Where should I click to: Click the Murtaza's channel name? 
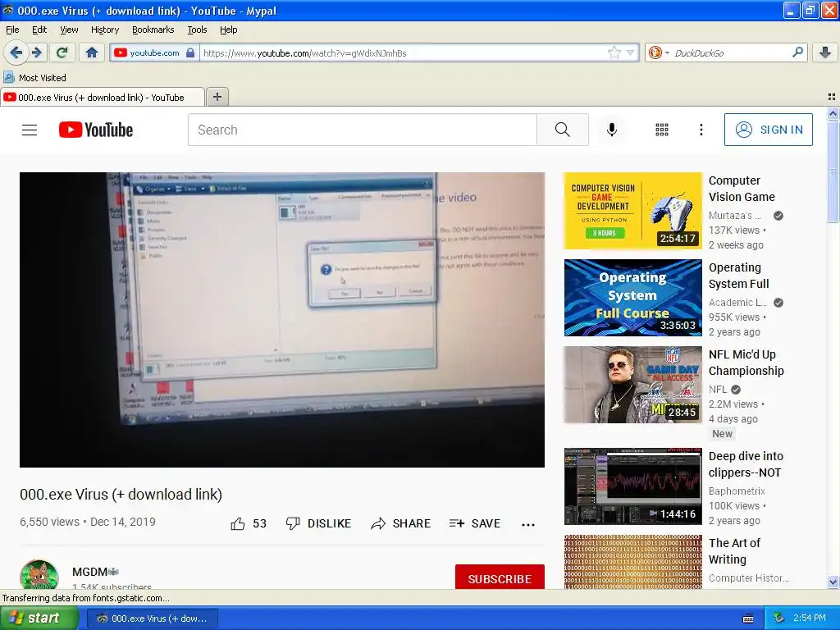(x=734, y=216)
